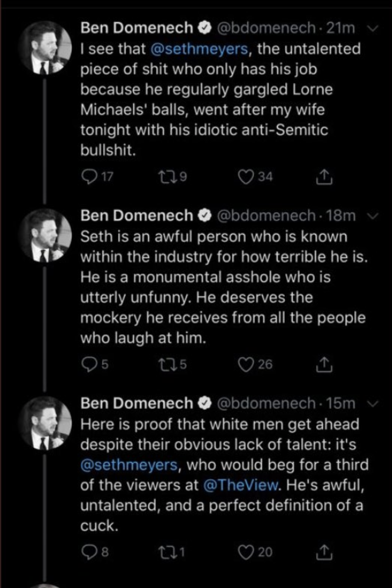Share the 15m tweet
Screen dimensions: 392x588
(324, 551)
